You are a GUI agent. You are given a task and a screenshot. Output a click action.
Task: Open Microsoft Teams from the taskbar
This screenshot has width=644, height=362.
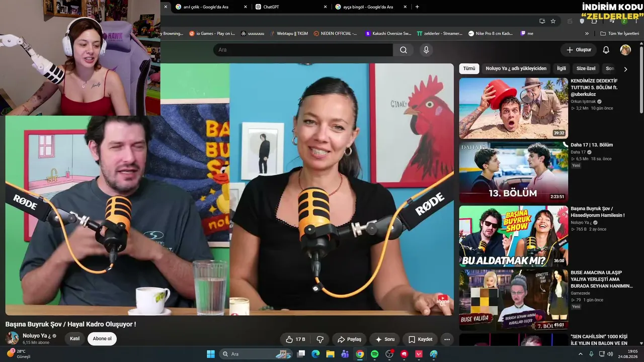pos(345,354)
